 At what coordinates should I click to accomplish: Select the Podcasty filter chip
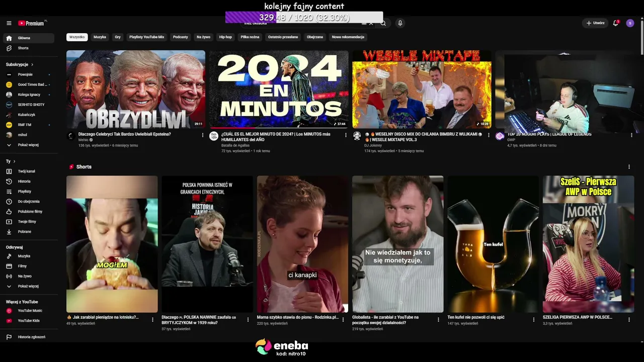click(x=180, y=37)
